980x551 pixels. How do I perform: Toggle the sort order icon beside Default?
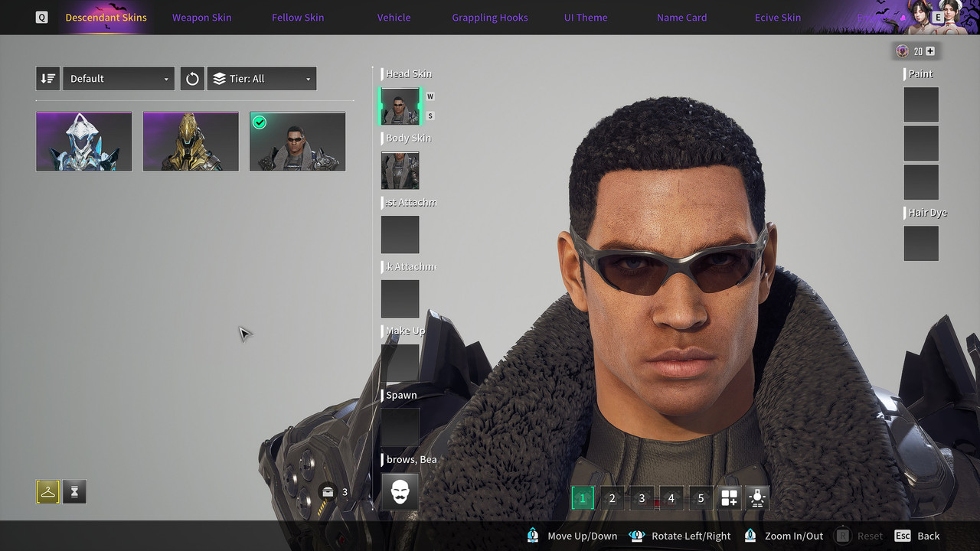(47, 78)
